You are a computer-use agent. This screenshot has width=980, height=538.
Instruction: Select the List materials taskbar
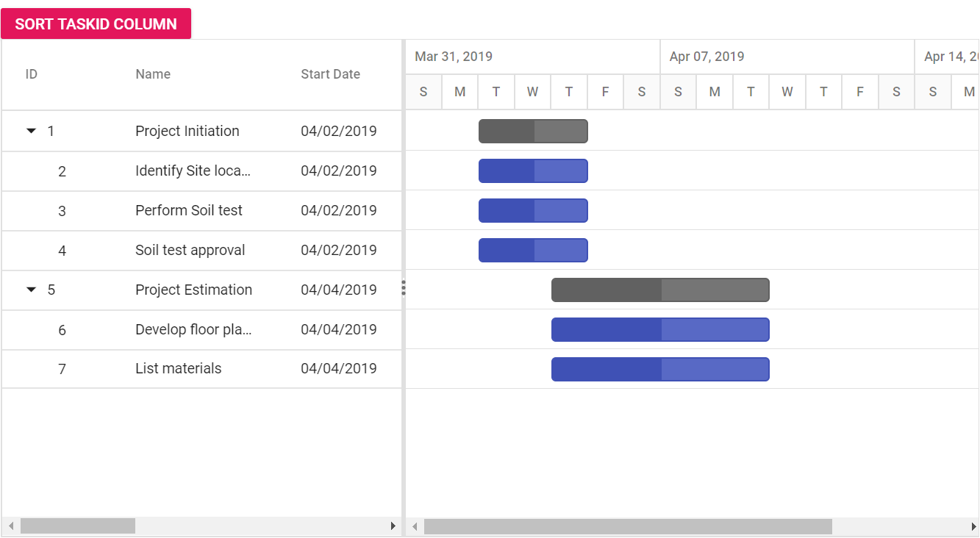pos(660,369)
